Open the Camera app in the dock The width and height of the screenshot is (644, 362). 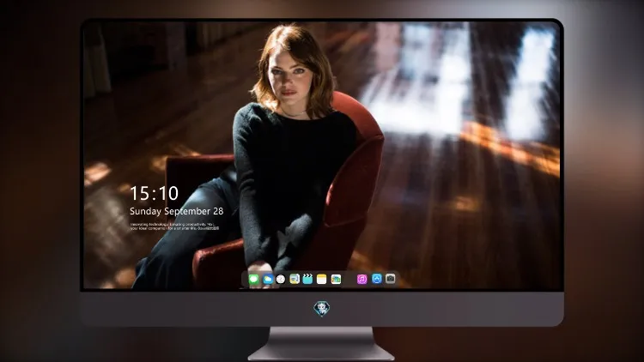(x=391, y=279)
